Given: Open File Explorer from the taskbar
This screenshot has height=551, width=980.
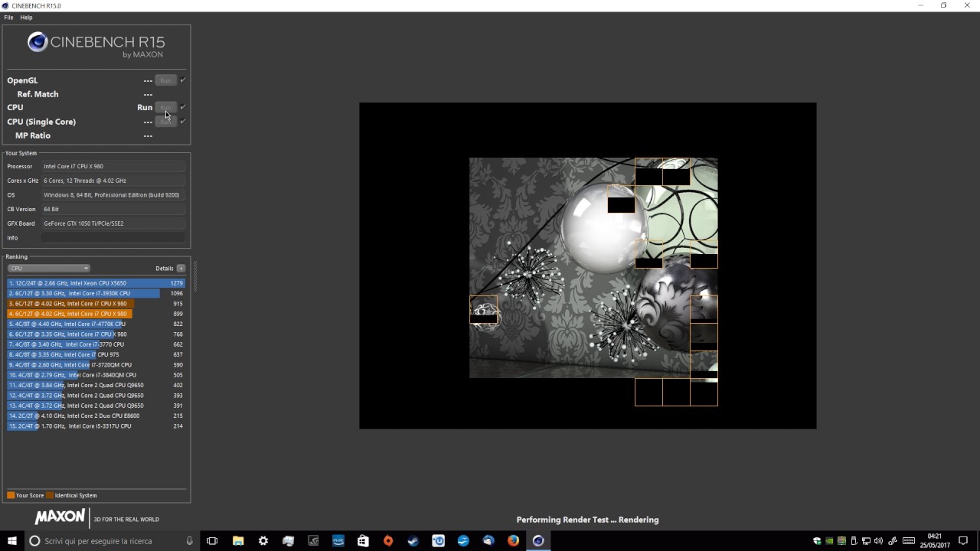Looking at the screenshot, I should pyautogui.click(x=238, y=541).
